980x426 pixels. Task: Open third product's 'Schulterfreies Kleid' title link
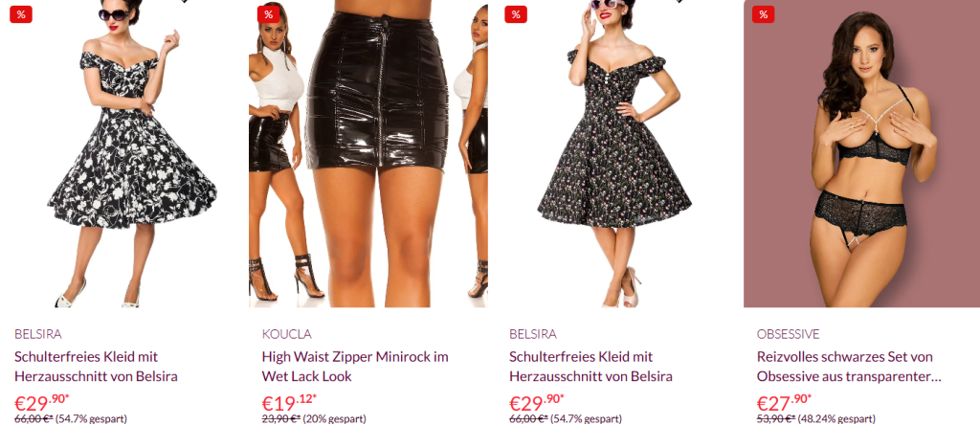(590, 367)
